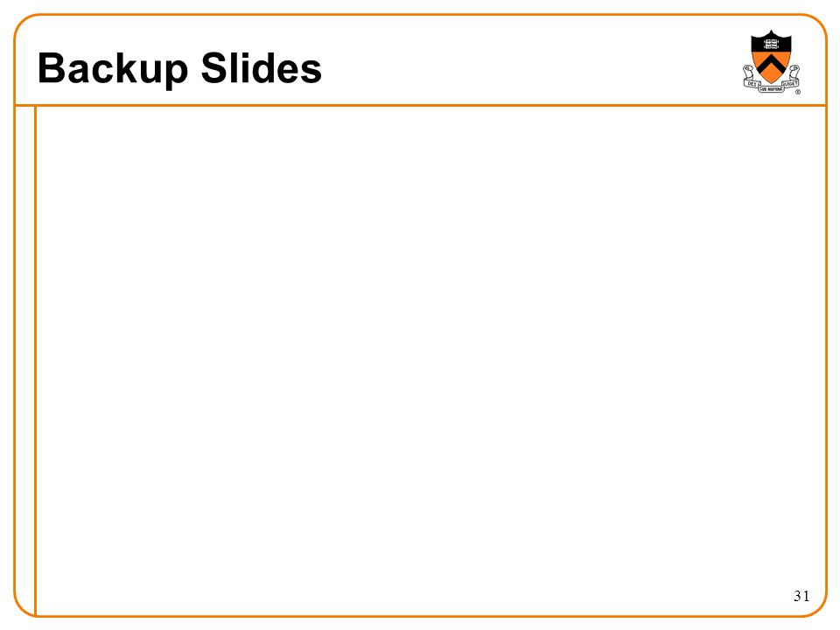
Task: Select the rounded top-right corner of the orange border
Action: click(x=817, y=24)
